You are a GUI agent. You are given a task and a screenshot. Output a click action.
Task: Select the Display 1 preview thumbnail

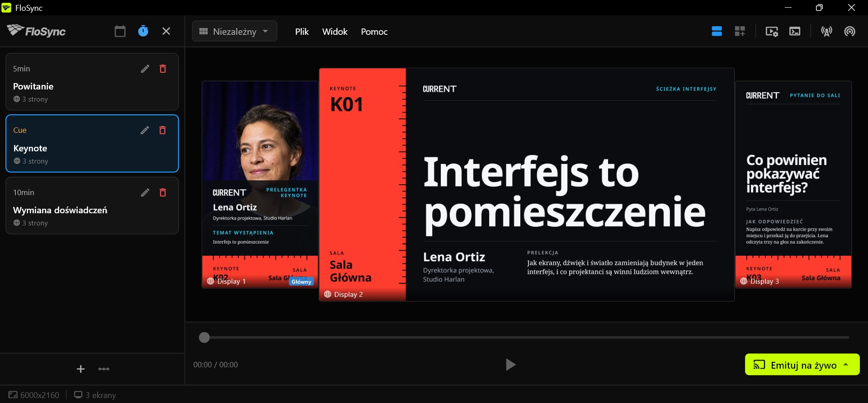260,184
